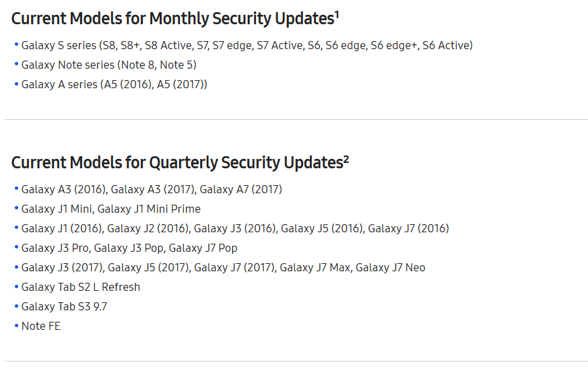
Task: Click the superscript 2 footnote on the Quarterly heading
Action: point(346,160)
